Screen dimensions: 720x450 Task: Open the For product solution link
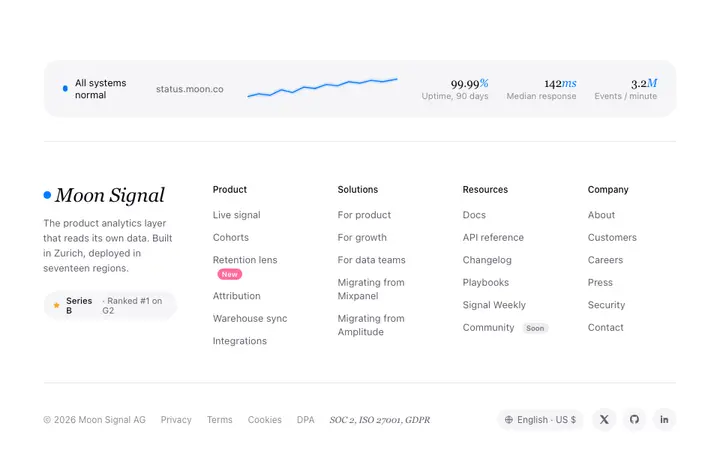click(x=364, y=215)
